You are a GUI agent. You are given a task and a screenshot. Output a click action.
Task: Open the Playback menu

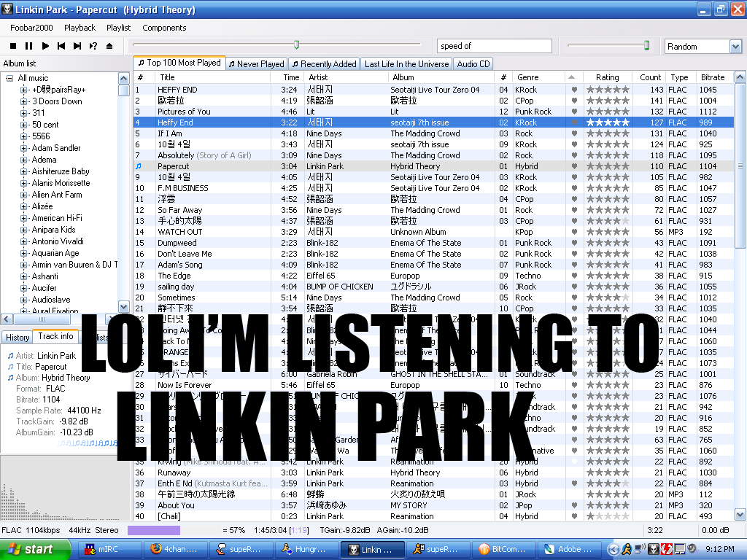80,28
